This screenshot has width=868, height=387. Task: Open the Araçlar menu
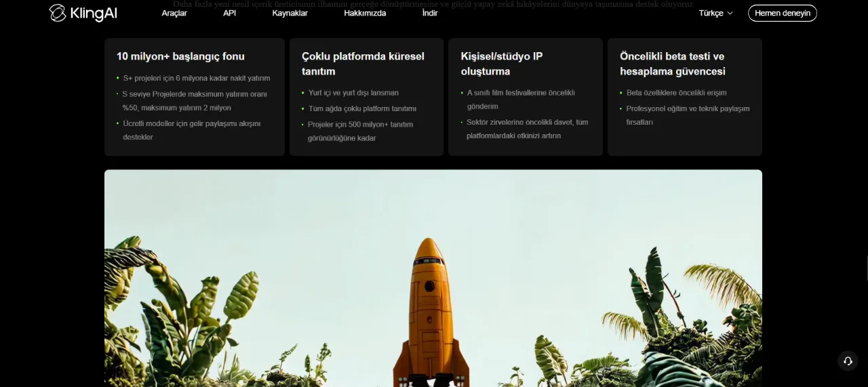coord(174,13)
